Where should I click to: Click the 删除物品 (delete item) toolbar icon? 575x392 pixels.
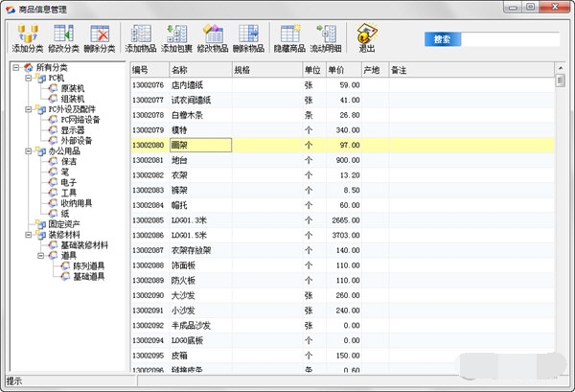click(248, 38)
